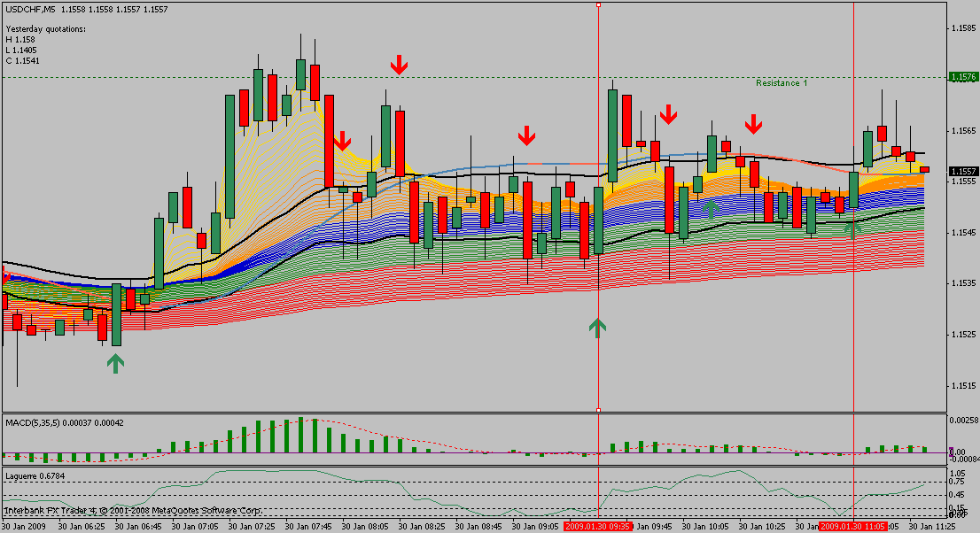The image size is (980, 533).
Task: Click the 1.1585 price axis label
Action: tap(964, 28)
